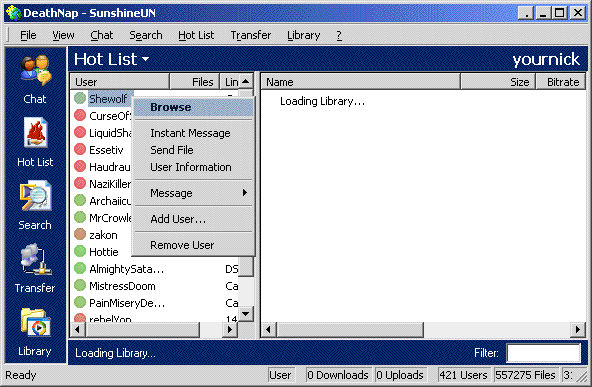Choose Remove User in context menu
Viewport: 592px width, 387px height.
[194, 245]
